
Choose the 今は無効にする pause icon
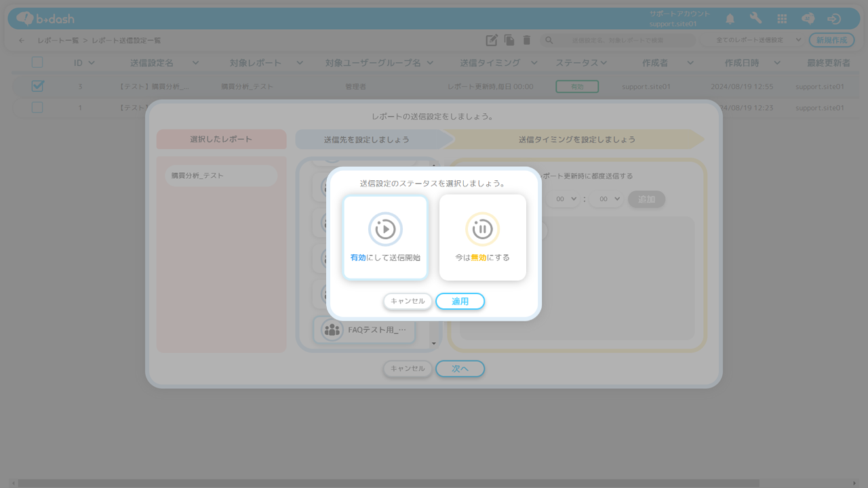(x=482, y=229)
